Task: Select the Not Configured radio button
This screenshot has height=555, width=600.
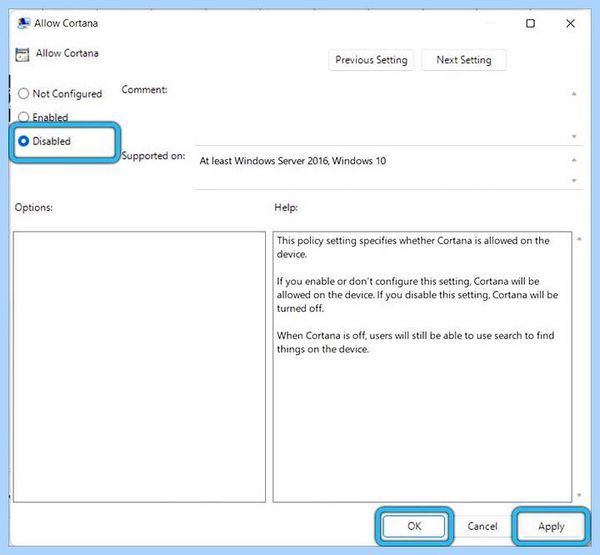Action: coord(23,93)
